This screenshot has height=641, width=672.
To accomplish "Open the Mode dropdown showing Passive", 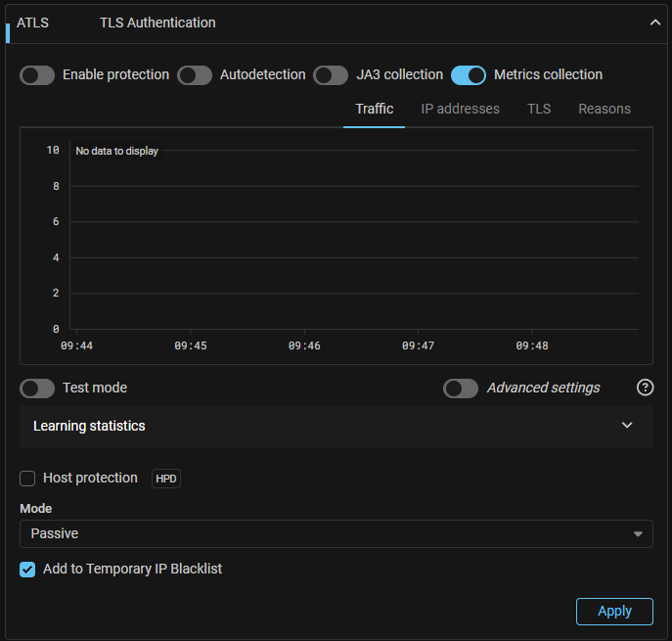I will click(336, 533).
